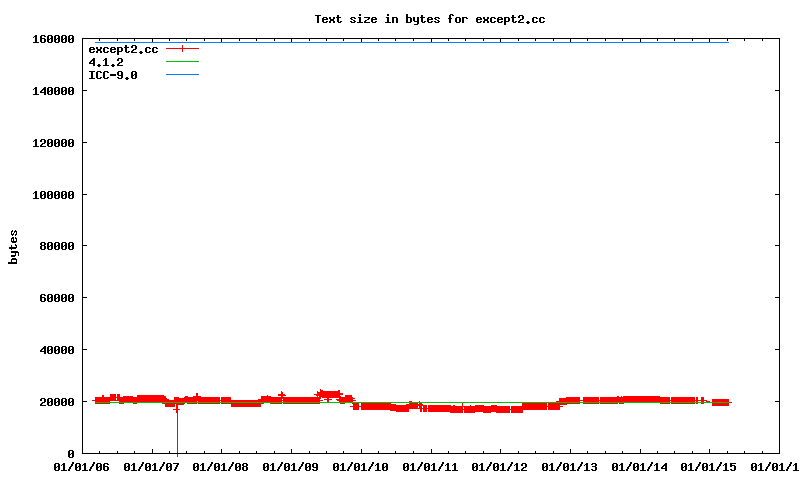Click the red except2.cc legend line sample

click(182, 48)
